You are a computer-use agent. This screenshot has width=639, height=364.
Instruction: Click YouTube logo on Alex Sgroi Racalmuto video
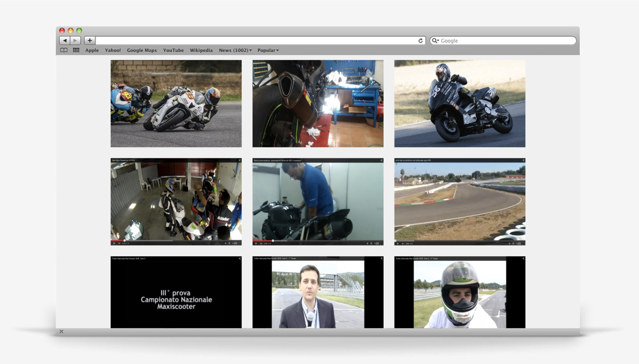pos(235,243)
